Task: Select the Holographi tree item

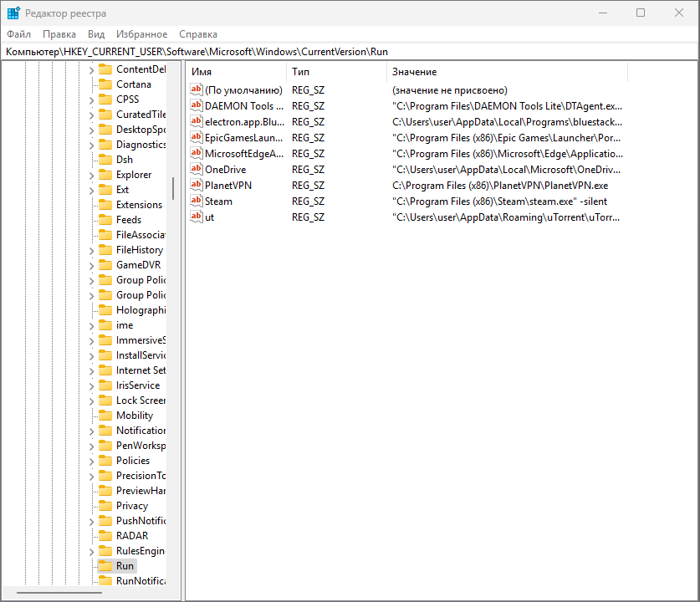Action: pos(141,310)
